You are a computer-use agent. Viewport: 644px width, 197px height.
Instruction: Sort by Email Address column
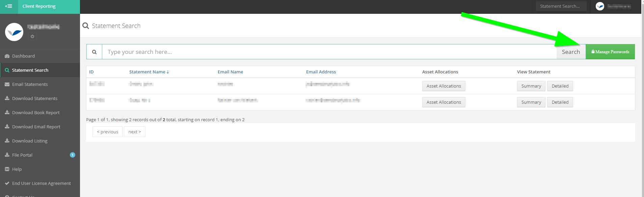(321, 72)
